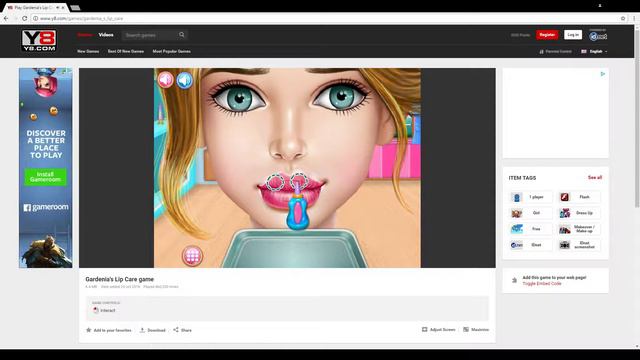Click the Download icon button

click(142, 330)
